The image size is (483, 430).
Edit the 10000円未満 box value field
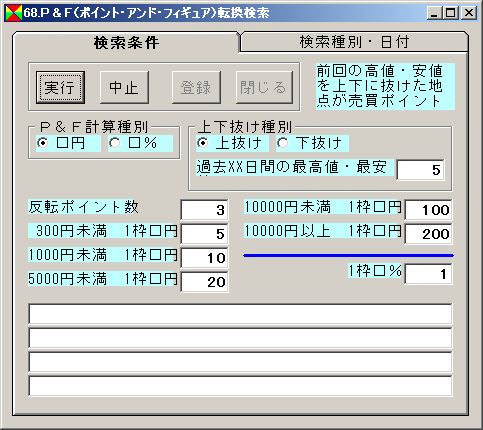428,210
